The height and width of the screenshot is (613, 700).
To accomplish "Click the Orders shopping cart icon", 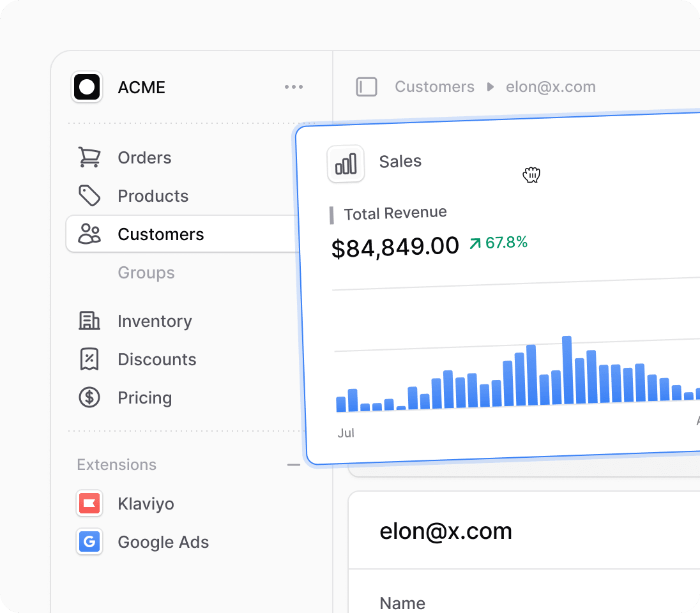I will 89,157.
